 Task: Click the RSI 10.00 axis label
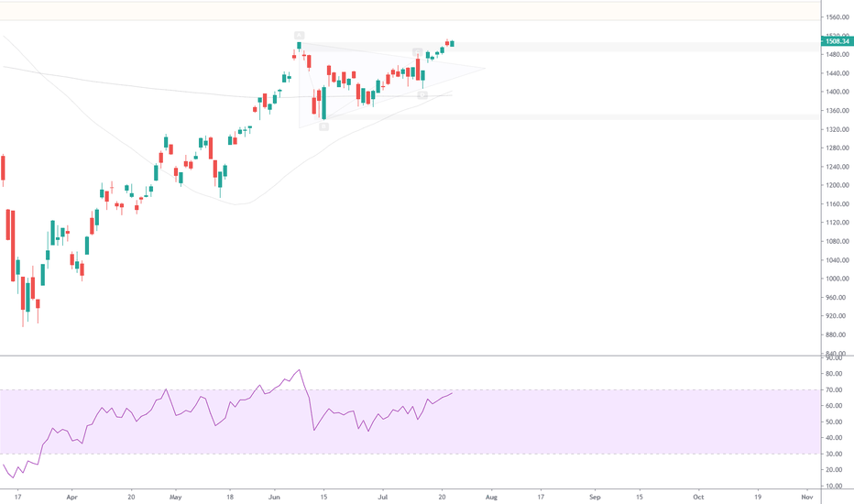pyautogui.click(x=835, y=486)
